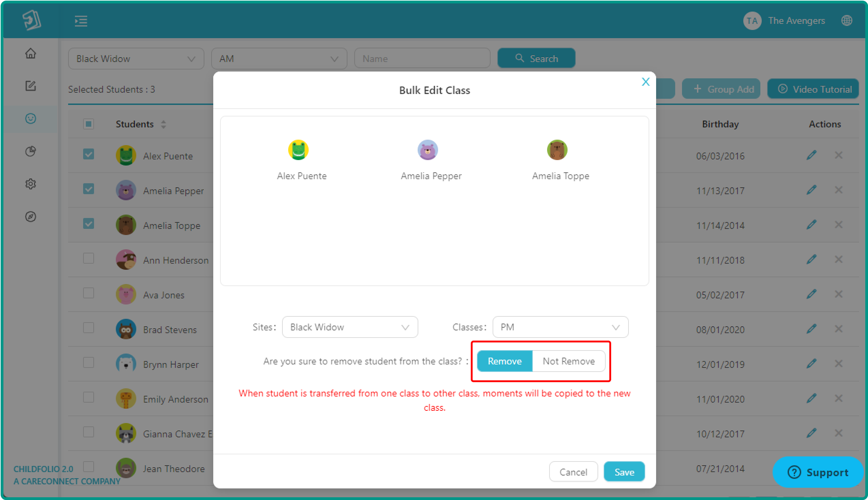Collapse the sidebar menu icon

click(x=81, y=21)
